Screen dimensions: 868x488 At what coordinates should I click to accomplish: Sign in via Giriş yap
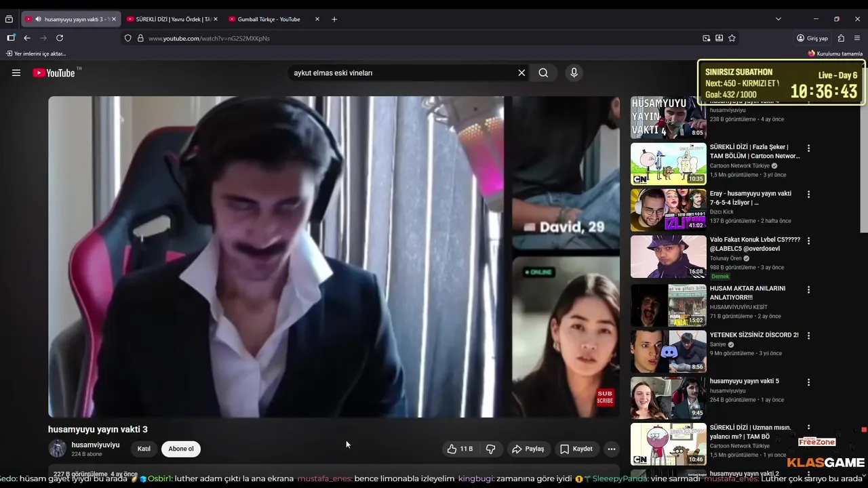tap(812, 38)
